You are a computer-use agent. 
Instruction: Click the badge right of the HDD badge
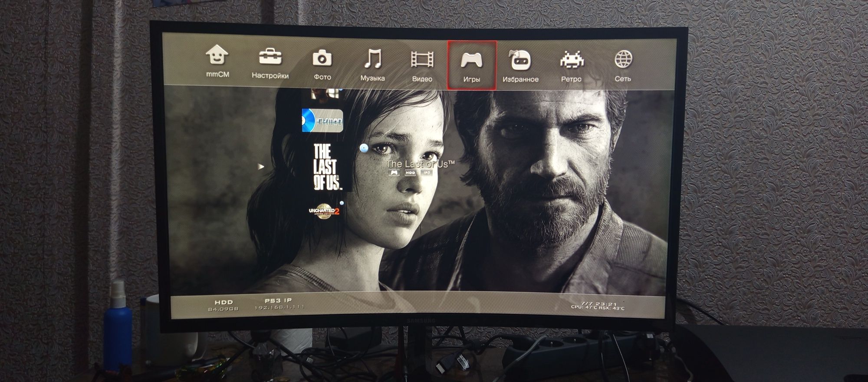coord(427,173)
